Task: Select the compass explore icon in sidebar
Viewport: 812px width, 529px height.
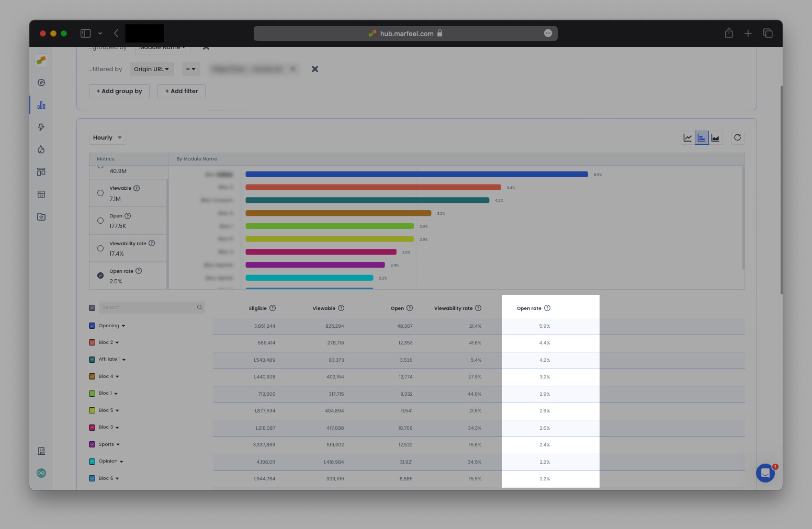Action: coord(41,82)
